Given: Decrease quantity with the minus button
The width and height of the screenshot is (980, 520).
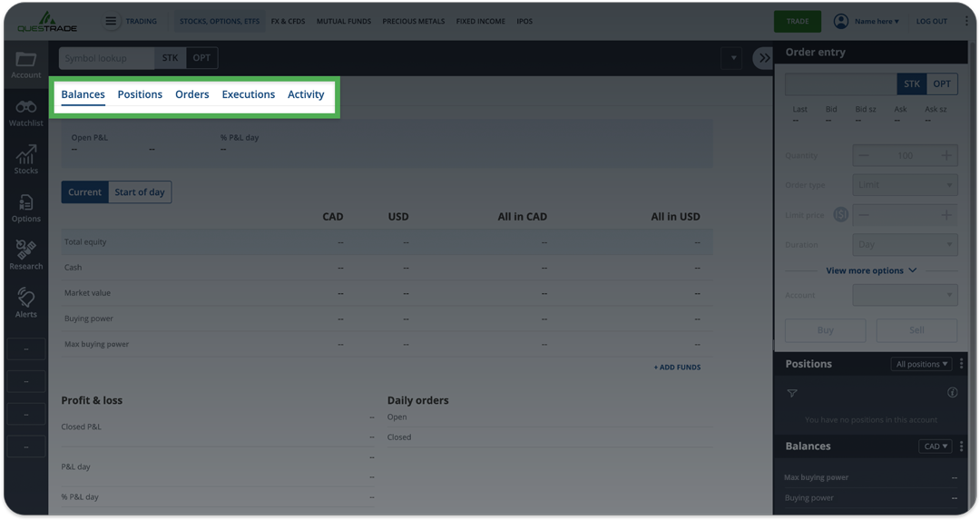Looking at the screenshot, I should tap(863, 155).
